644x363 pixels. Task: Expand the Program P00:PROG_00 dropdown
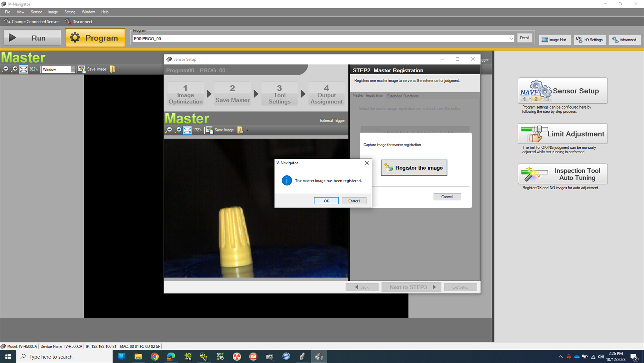click(512, 39)
